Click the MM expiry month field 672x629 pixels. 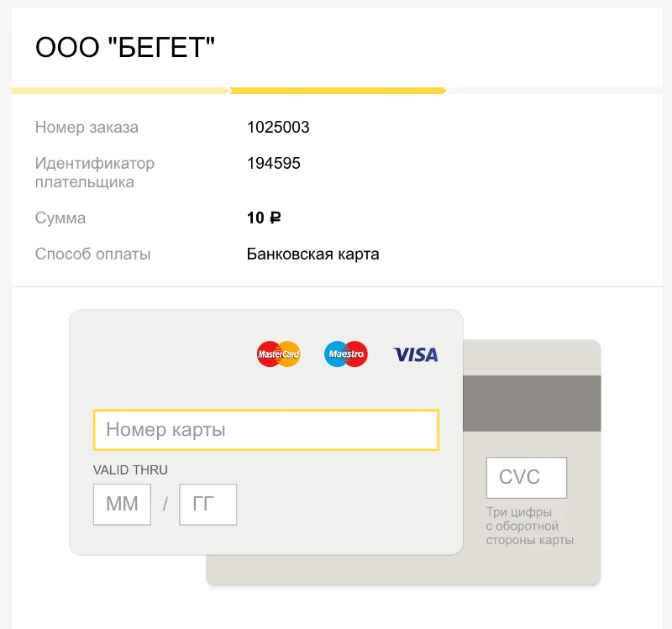point(121,504)
